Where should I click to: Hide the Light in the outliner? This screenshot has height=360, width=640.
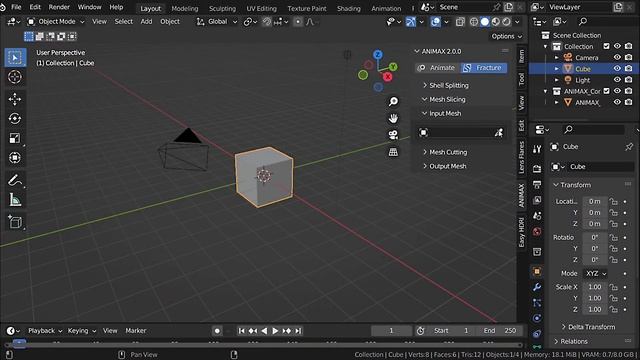click(617, 80)
